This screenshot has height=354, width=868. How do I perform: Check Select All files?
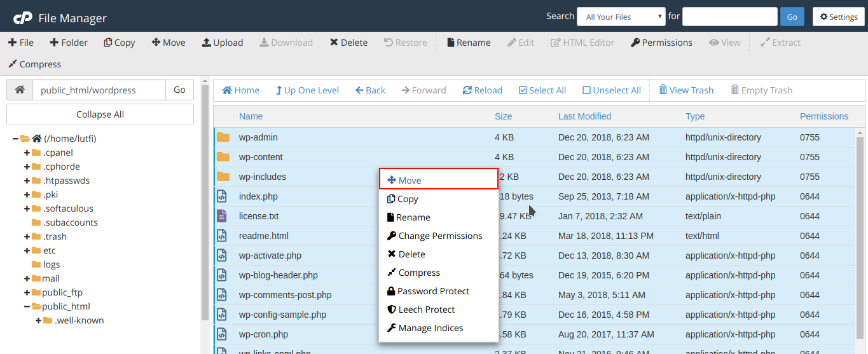(542, 90)
